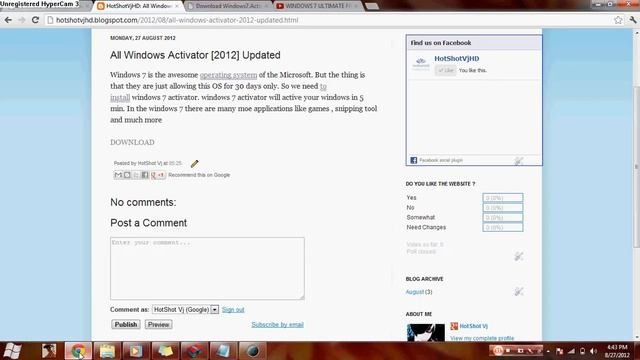Screen dimensions: 640x360
Task: Click the Yes poll result bar
Action: pyautogui.click(x=502, y=198)
